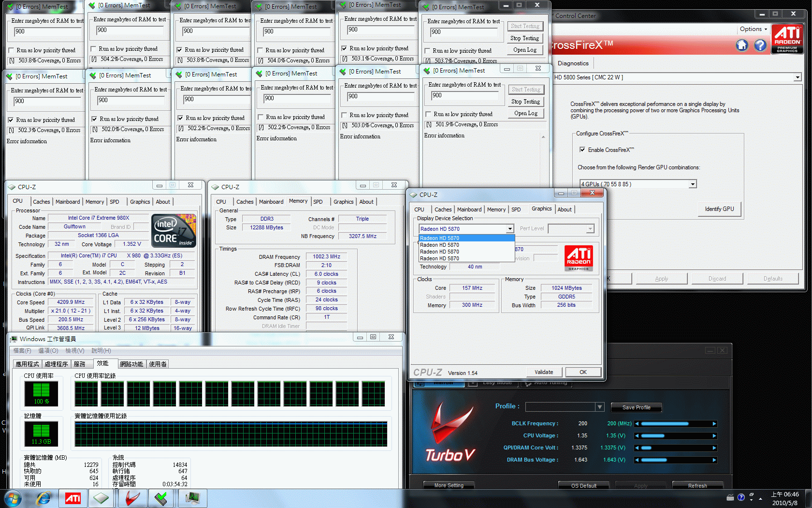The image size is (812, 508).
Task: Click the ATI Radeon logo in CPU-Z Graphics
Action: pyautogui.click(x=579, y=258)
